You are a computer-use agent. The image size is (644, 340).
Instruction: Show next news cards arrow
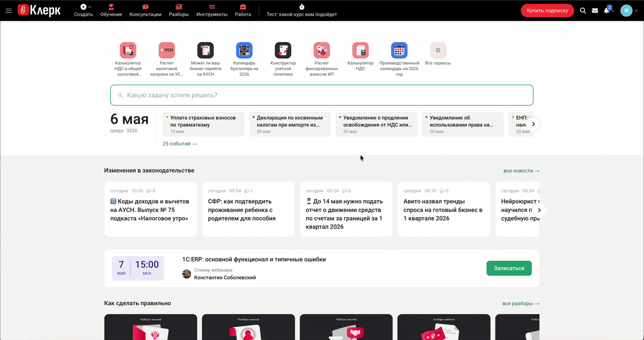(x=539, y=210)
